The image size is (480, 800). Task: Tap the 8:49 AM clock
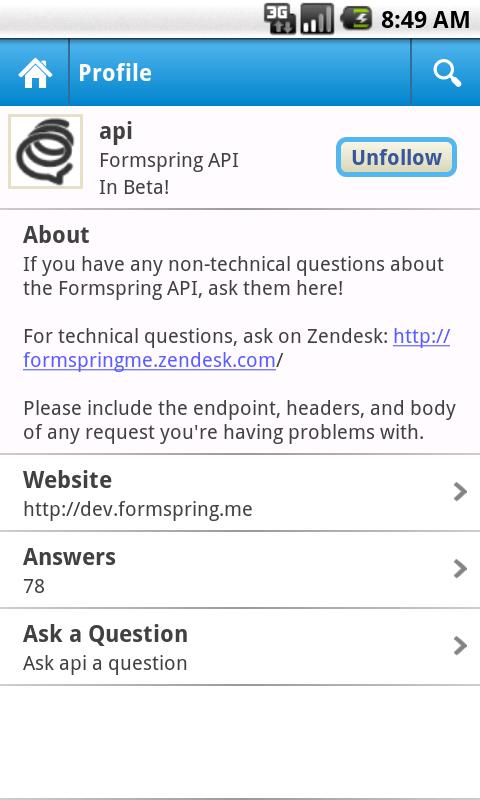[x=425, y=20]
